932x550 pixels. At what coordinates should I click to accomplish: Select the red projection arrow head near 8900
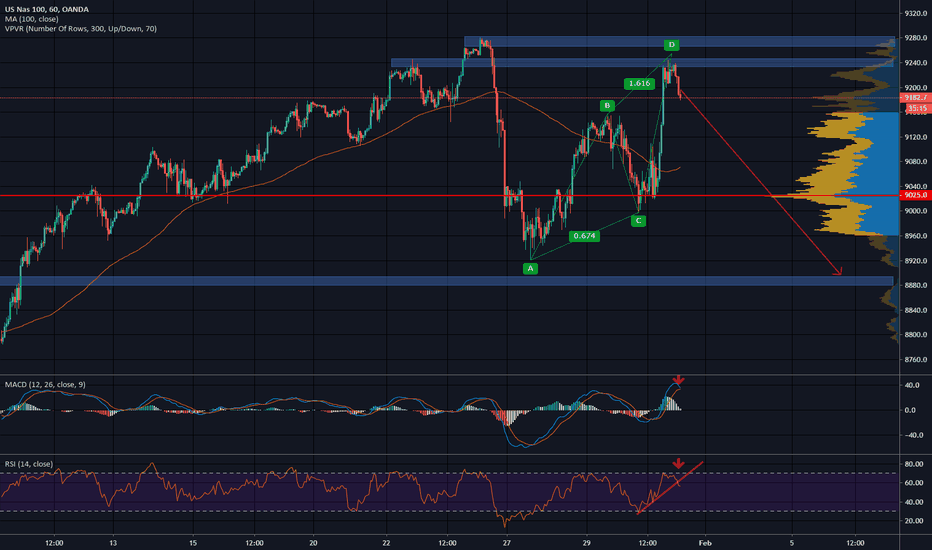838,272
